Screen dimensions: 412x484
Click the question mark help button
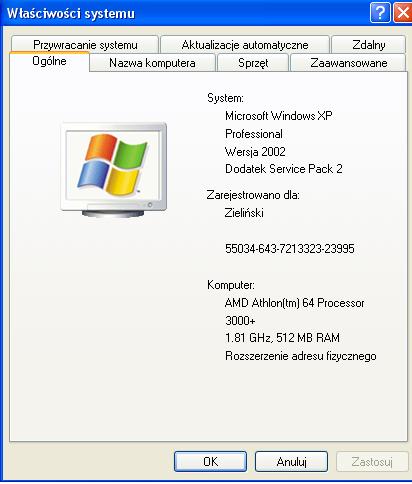pos(380,13)
